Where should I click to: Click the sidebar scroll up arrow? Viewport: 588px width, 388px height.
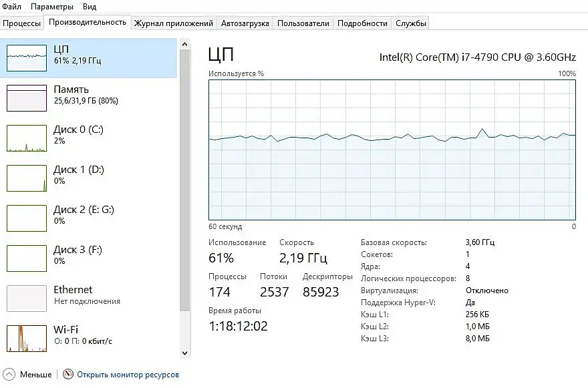pos(184,44)
